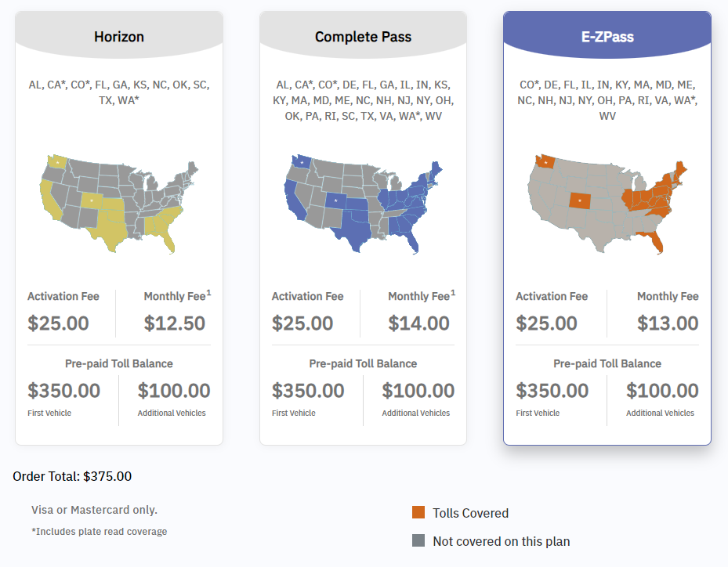Click the E-ZPass $13.00 monthly fee
This screenshot has height=567, width=728.
668,323
